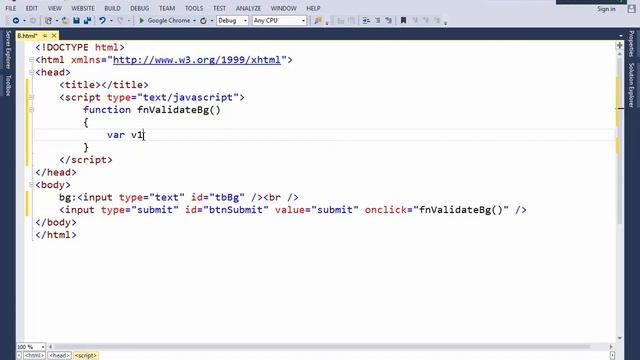Open Navigate Backward history dropdown

click(24, 20)
